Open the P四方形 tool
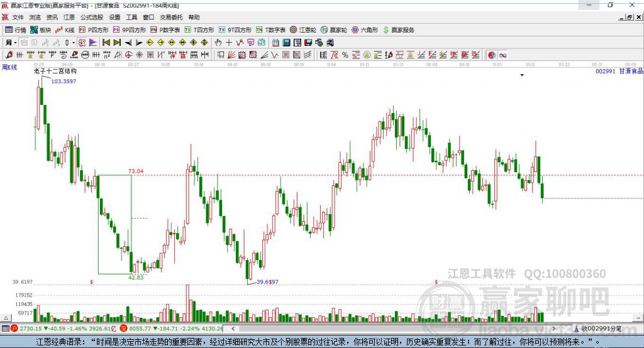Screen dimensions: 644x348 pos(94,30)
